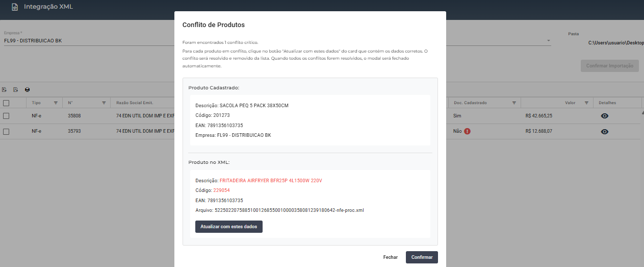Expand the Empresa dropdown arrow
The width and height of the screenshot is (644, 267).
click(x=549, y=41)
